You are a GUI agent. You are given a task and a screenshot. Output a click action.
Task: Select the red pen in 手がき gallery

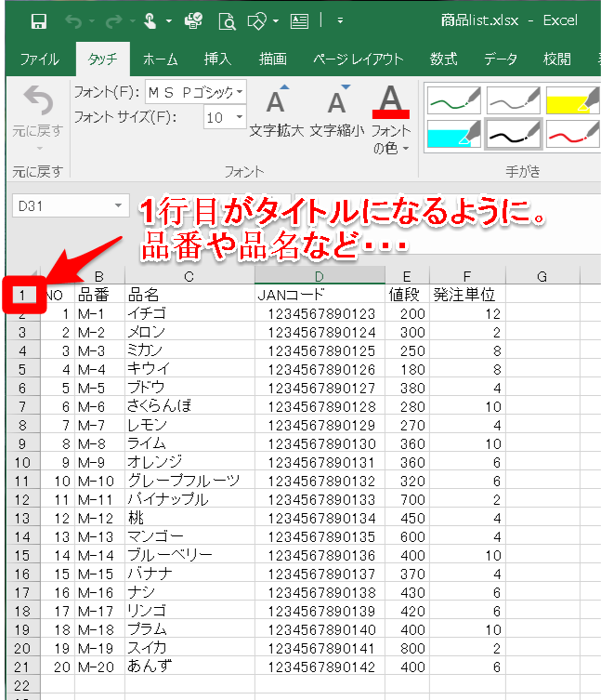point(573,134)
